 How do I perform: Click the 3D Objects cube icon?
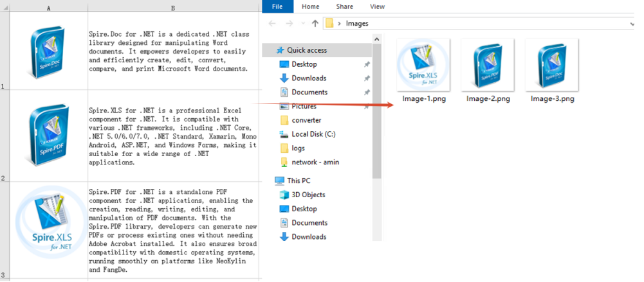click(x=284, y=195)
